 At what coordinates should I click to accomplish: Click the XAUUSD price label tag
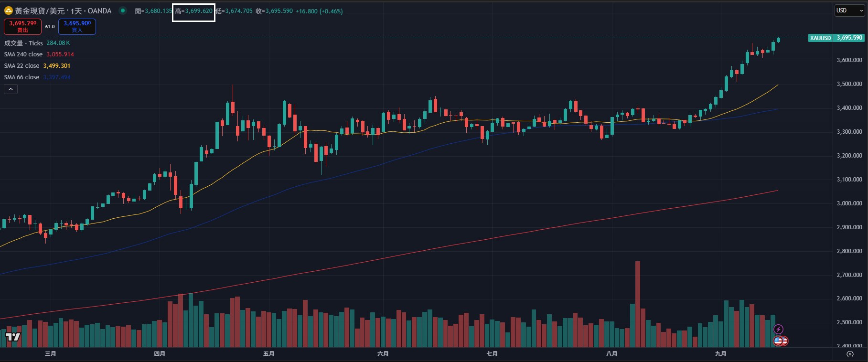tap(820, 38)
